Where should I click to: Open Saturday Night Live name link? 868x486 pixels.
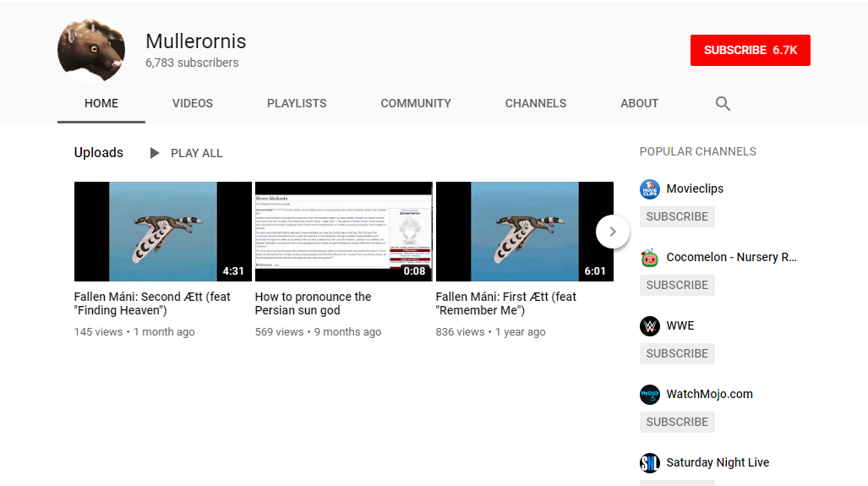[718, 462]
